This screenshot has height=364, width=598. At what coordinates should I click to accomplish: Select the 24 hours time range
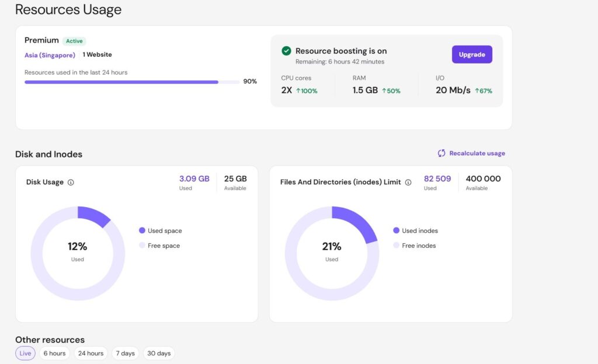pos(91,353)
